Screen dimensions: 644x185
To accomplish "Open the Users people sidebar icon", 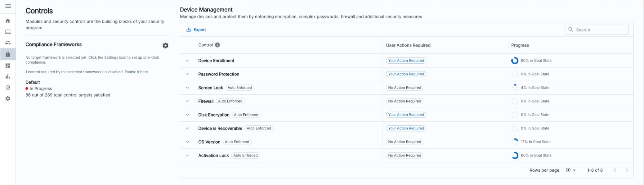I will click(x=8, y=43).
